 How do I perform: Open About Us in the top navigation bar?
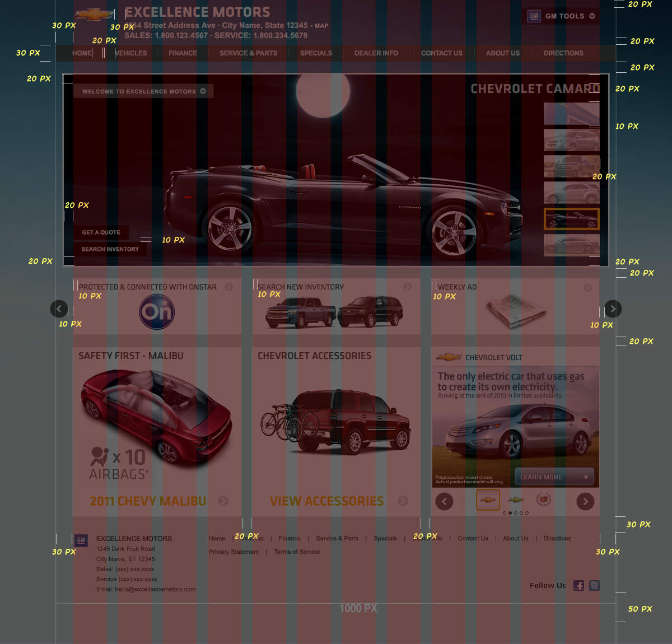(503, 53)
